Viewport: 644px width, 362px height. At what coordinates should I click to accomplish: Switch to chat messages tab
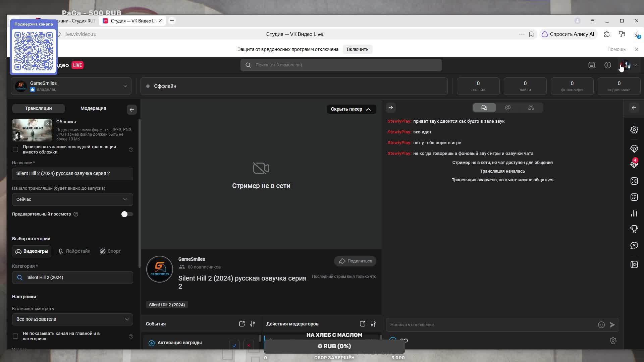pos(484,108)
